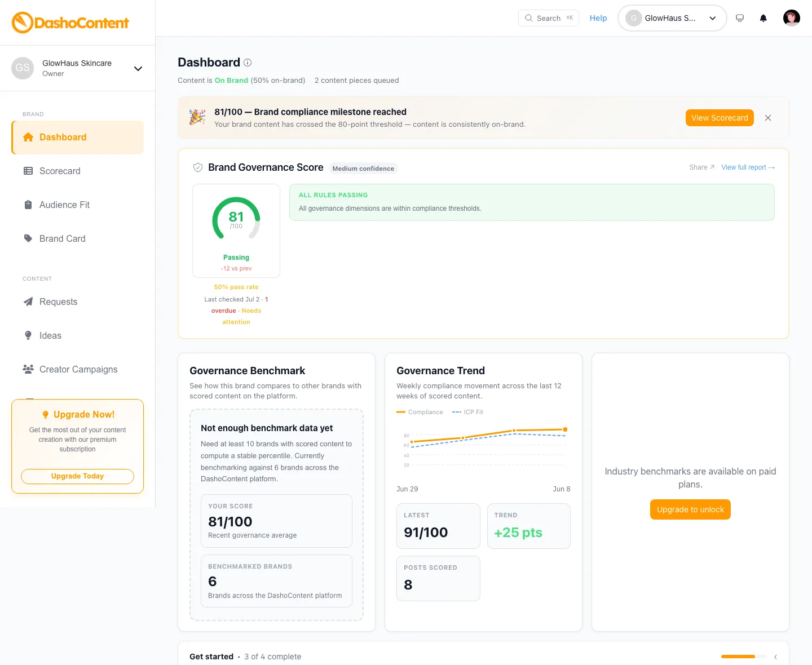Image resolution: width=812 pixels, height=665 pixels.
Task: Click the last Compliance chart data point
Action: (x=565, y=429)
